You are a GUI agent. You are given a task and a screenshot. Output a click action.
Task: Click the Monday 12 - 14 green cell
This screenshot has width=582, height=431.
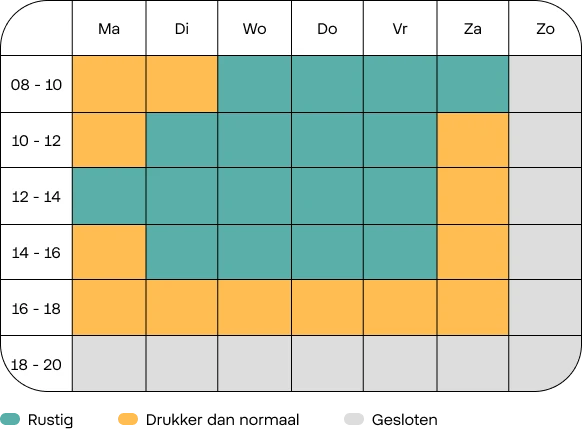[x=109, y=196]
